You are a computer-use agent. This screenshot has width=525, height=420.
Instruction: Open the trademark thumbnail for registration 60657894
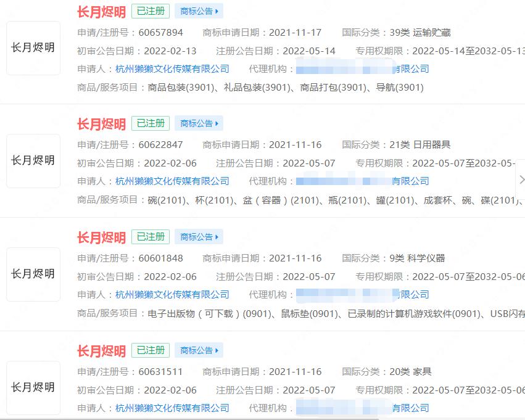(33, 48)
